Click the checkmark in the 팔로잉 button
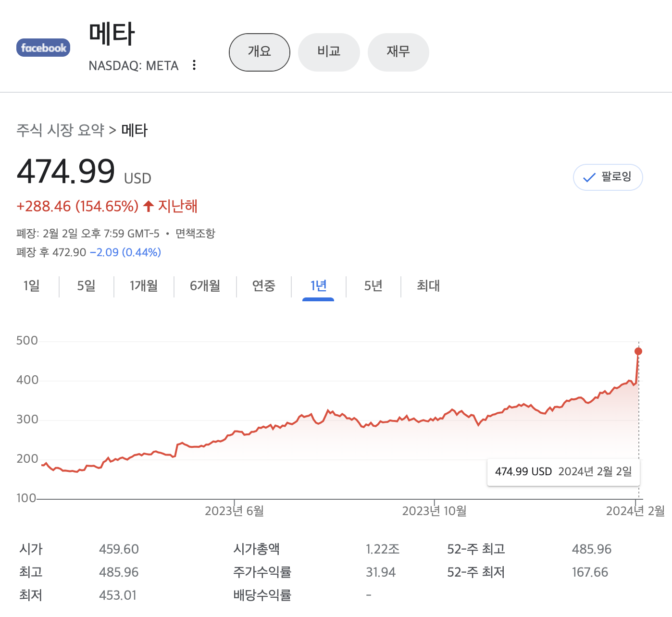This screenshot has width=672, height=617. (589, 178)
